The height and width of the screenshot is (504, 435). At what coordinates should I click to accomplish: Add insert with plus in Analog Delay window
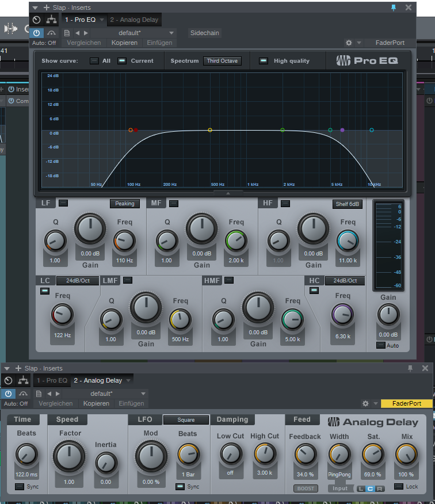point(18,368)
